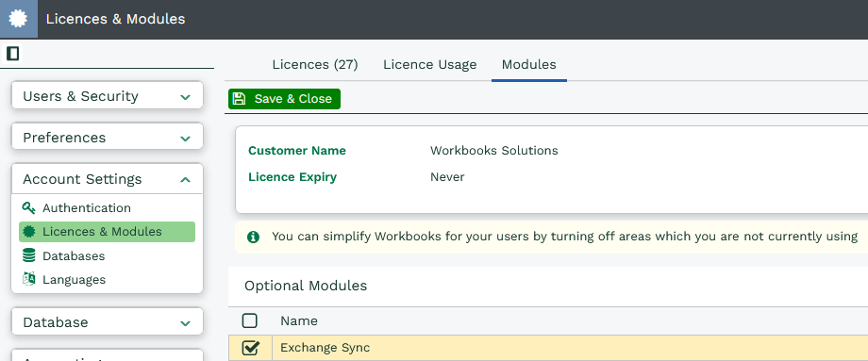The image size is (868, 361).
Task: Toggle the sidebar panel icon
Action: coord(12,54)
